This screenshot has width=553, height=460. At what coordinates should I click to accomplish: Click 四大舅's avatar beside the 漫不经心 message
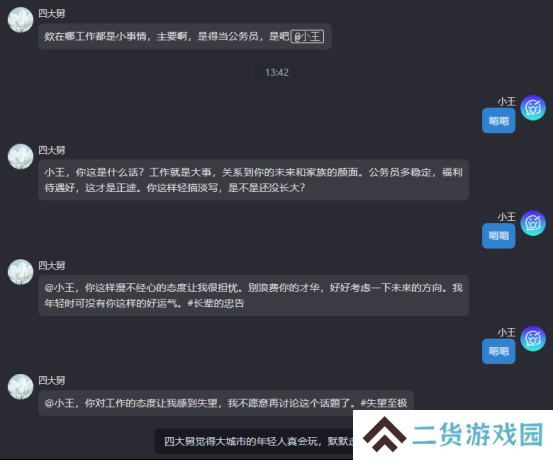[20, 272]
